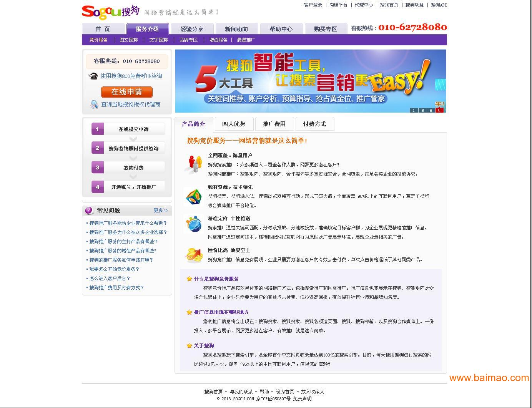Open FAQ 搜狗推广服务的主打产品有哪些?

123,242
